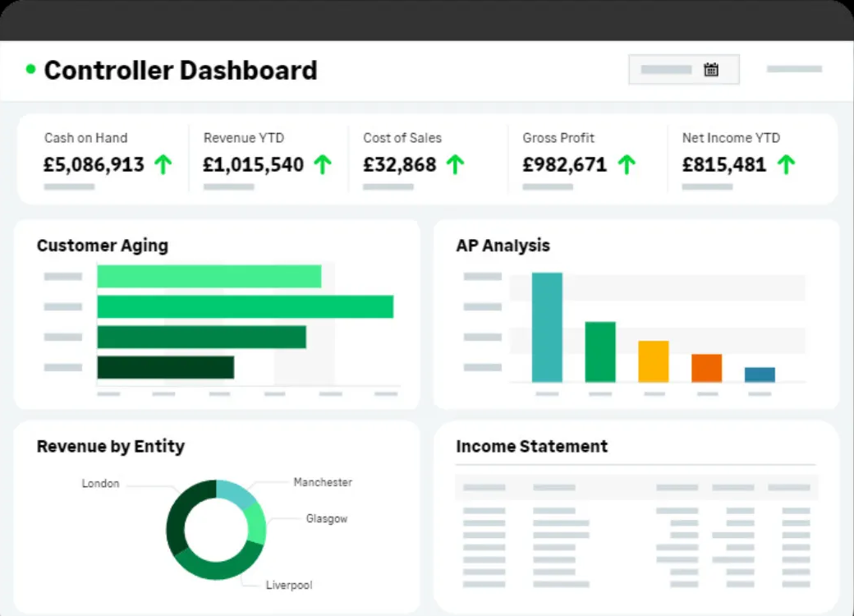Screen dimensions: 854x616
Task: Select the yellow bar in AP Analysis
Action: tap(652, 361)
